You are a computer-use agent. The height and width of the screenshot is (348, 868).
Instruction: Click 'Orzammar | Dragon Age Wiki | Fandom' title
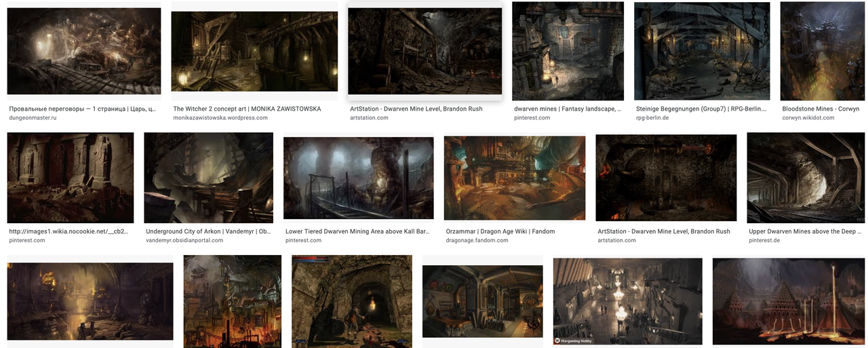point(500,231)
